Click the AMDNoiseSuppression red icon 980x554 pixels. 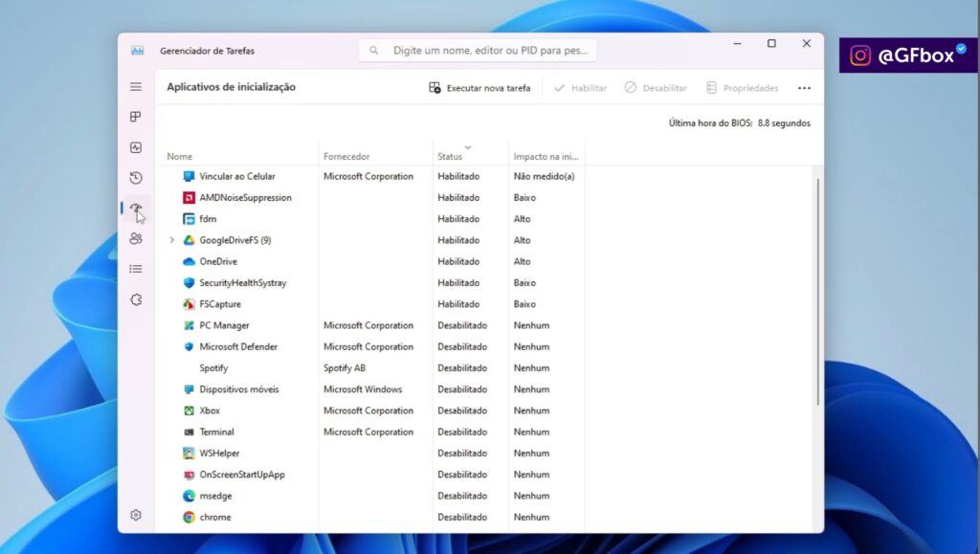(189, 197)
